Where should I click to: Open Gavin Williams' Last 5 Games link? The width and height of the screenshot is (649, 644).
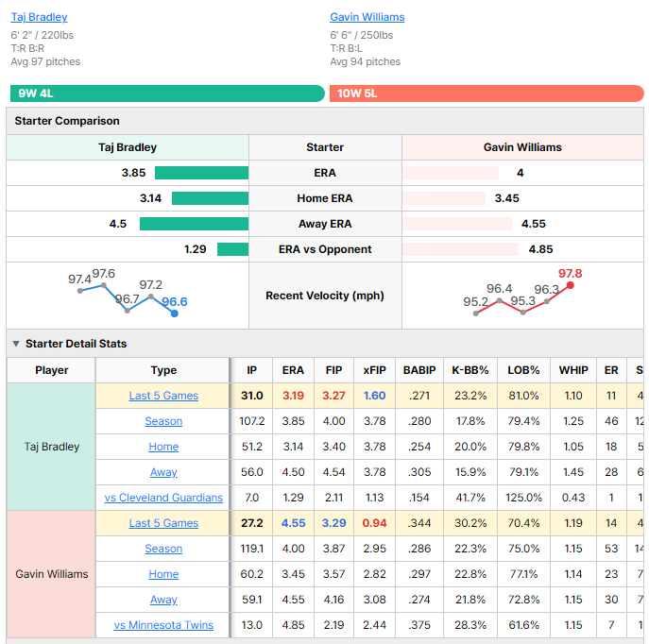point(163,523)
